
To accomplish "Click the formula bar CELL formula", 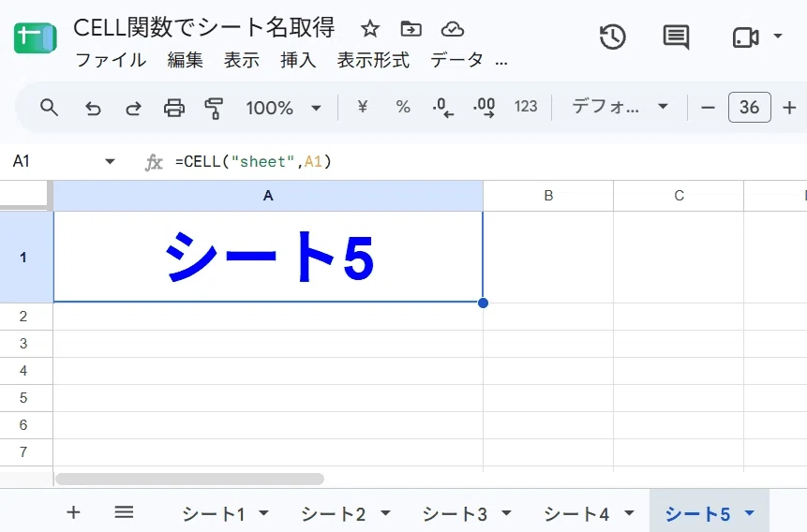I will pos(253,161).
